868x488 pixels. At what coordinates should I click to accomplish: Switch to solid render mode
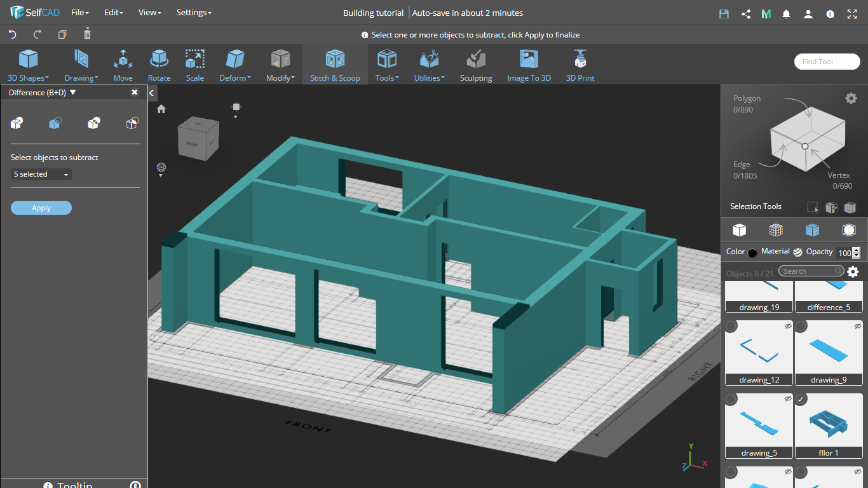click(x=739, y=229)
